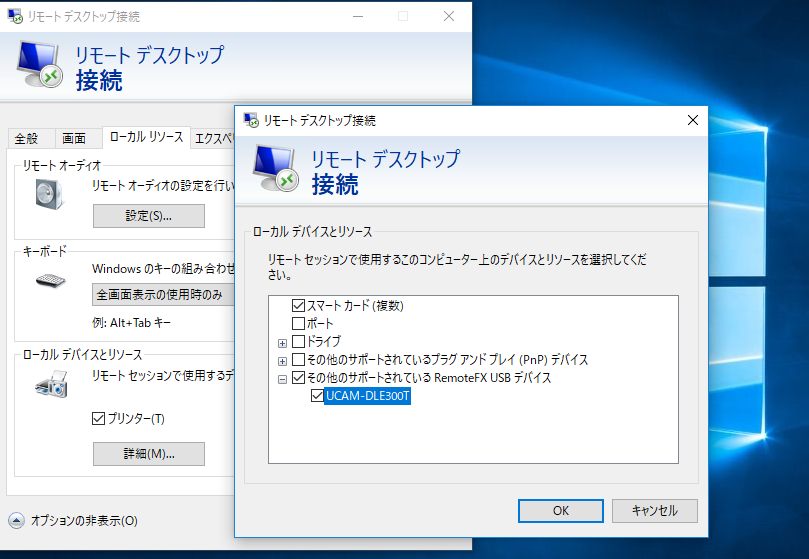
Task: Select プラグ アンド プレイ (PnP) デバイス label
Action: (x=447, y=360)
